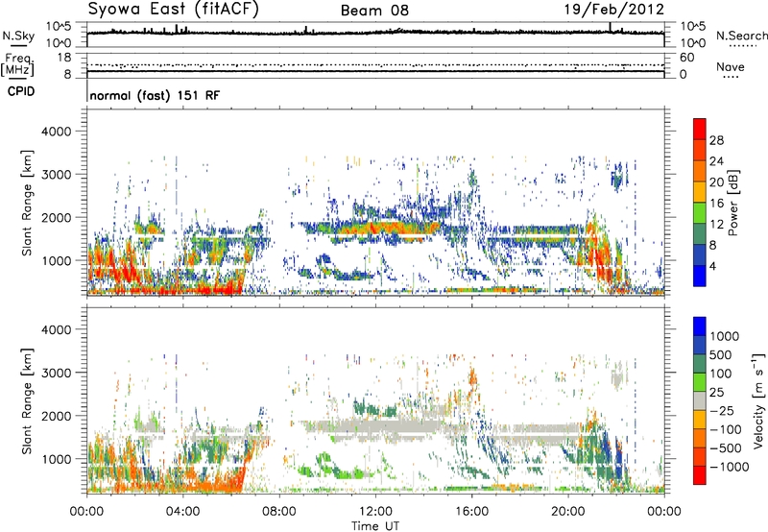Click the '12:00' time axis tick label
Viewport: 768px width, 532px height.
(375, 512)
